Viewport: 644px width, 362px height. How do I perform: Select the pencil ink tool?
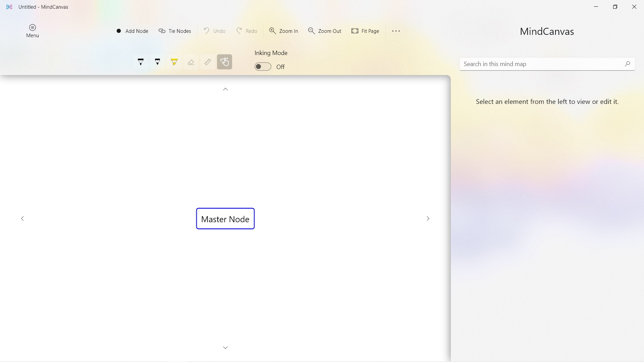tap(157, 62)
